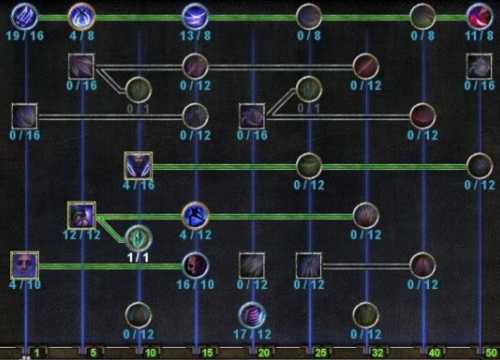Screen dimensions: 500x360
Task: Select the red 0 / 12 skill below the 0 / 8 at level 40
Action: click(x=423, y=116)
